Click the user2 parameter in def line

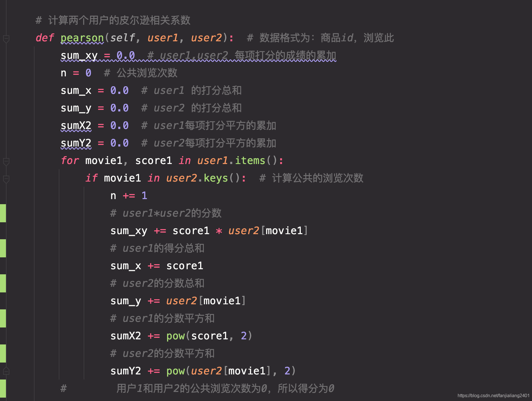click(206, 38)
